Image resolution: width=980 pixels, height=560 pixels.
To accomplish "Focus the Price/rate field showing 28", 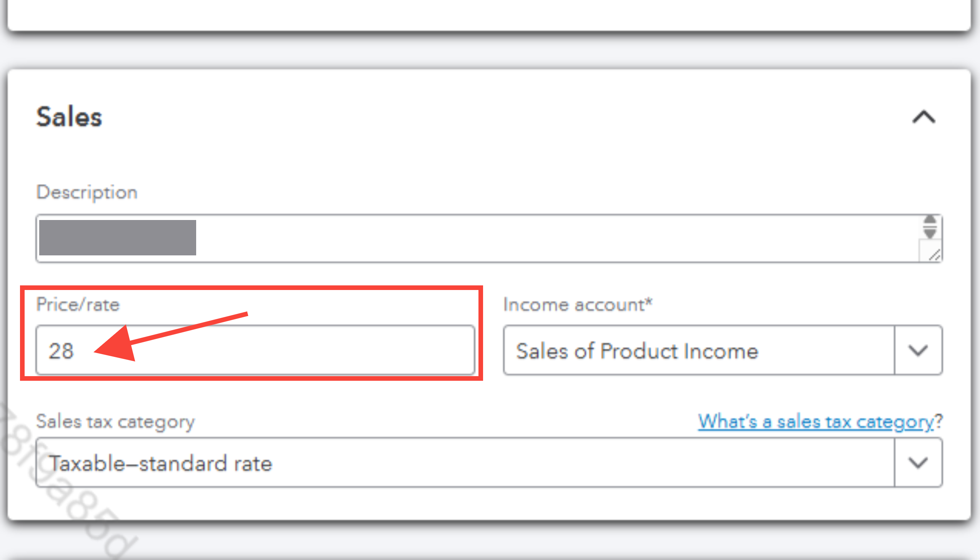I will [255, 350].
